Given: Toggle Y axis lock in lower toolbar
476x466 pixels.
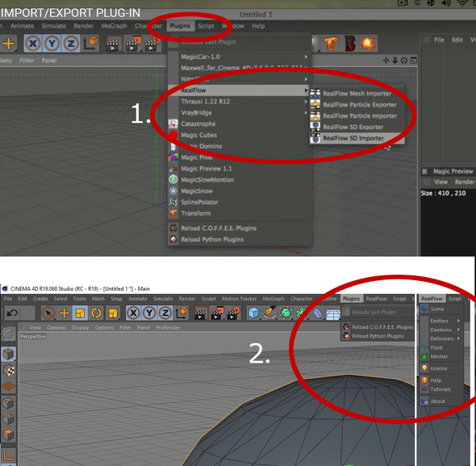Looking at the screenshot, I should 149,313.
